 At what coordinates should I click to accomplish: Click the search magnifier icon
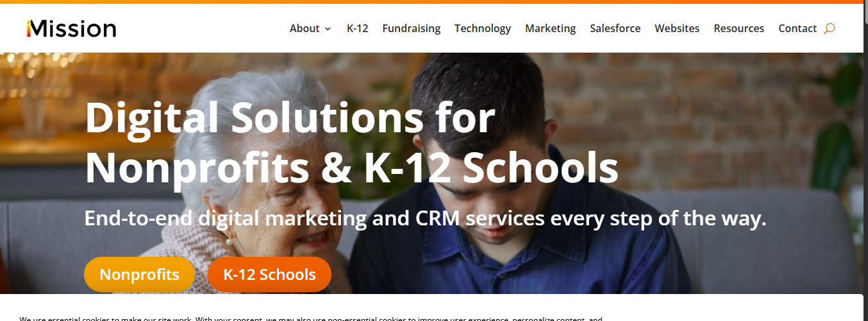829,28
